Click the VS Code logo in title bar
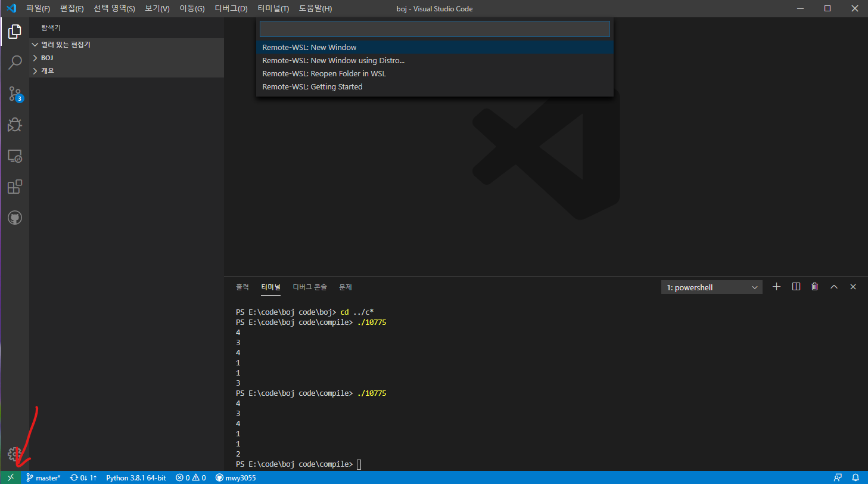The image size is (868, 484). (x=11, y=8)
